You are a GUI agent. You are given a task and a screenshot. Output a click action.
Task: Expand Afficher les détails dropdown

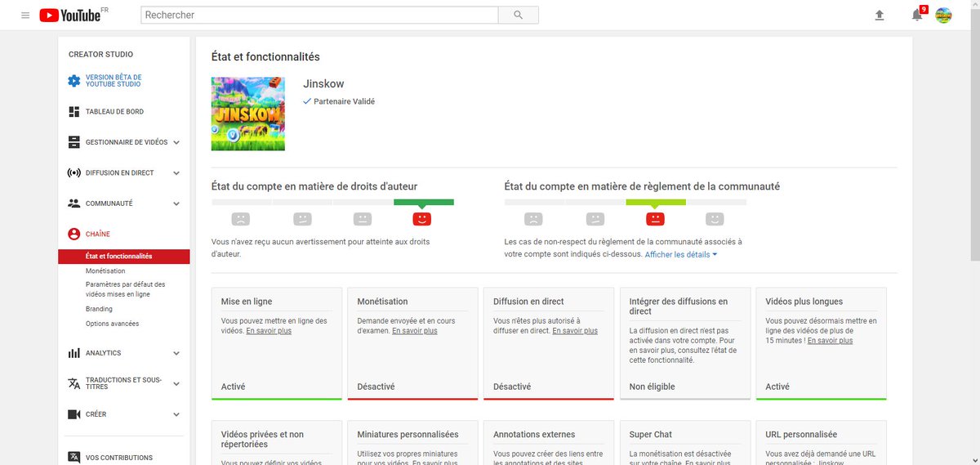[x=681, y=255]
